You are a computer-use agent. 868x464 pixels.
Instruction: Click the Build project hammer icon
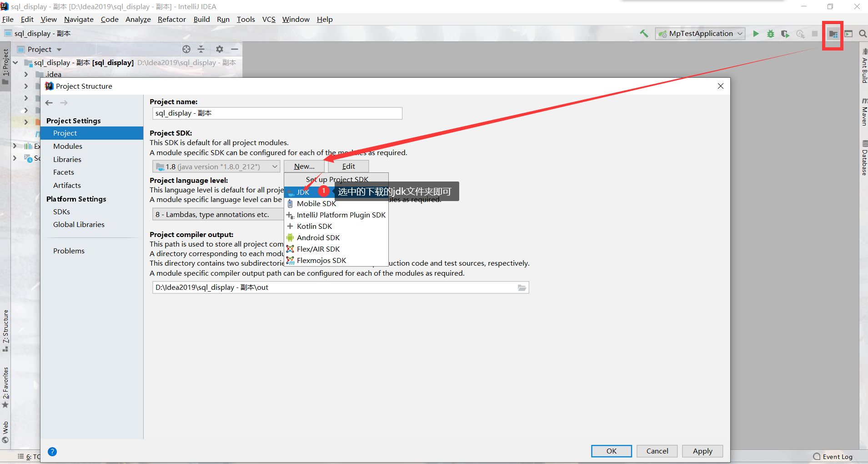pos(644,34)
